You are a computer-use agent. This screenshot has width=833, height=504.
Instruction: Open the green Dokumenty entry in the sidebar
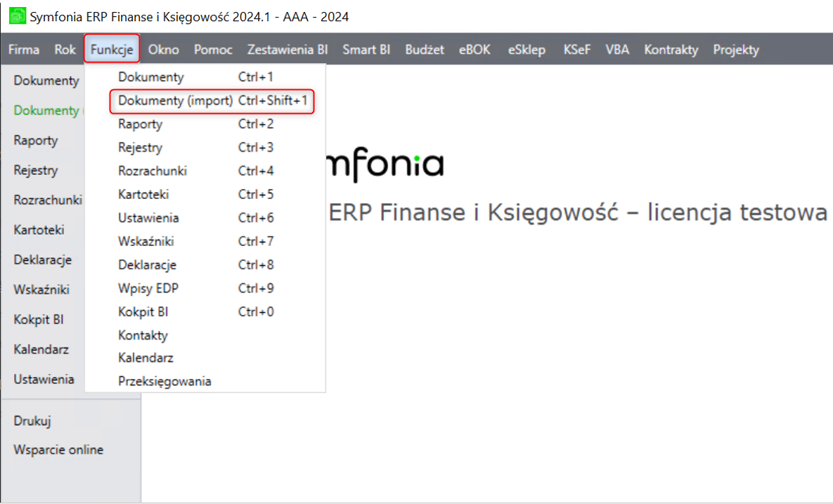click(49, 110)
